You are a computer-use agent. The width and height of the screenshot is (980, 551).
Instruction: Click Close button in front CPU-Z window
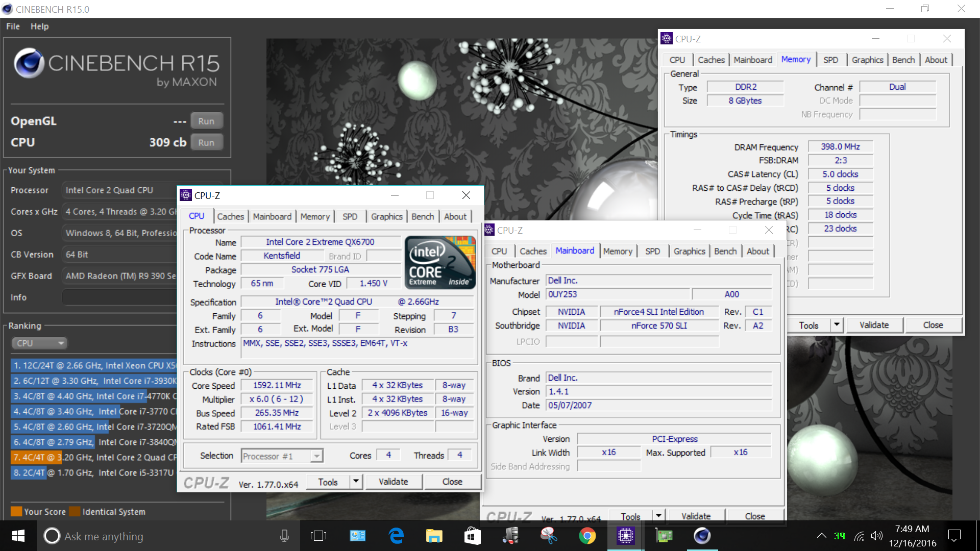tap(452, 481)
